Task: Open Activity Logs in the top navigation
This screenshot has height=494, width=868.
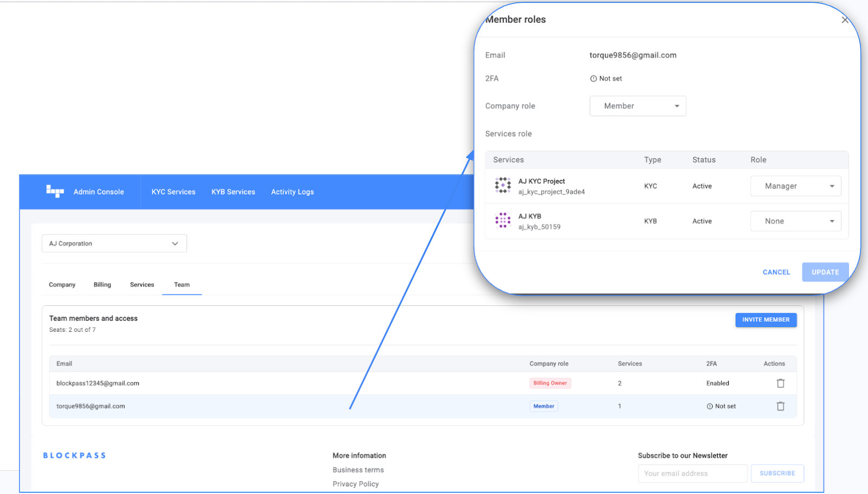Action: 292,192
